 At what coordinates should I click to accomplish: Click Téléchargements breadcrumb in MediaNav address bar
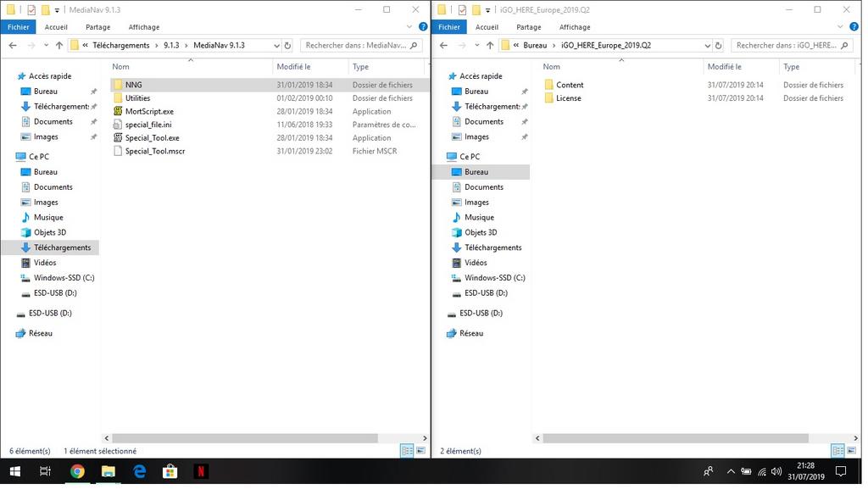(x=120, y=46)
